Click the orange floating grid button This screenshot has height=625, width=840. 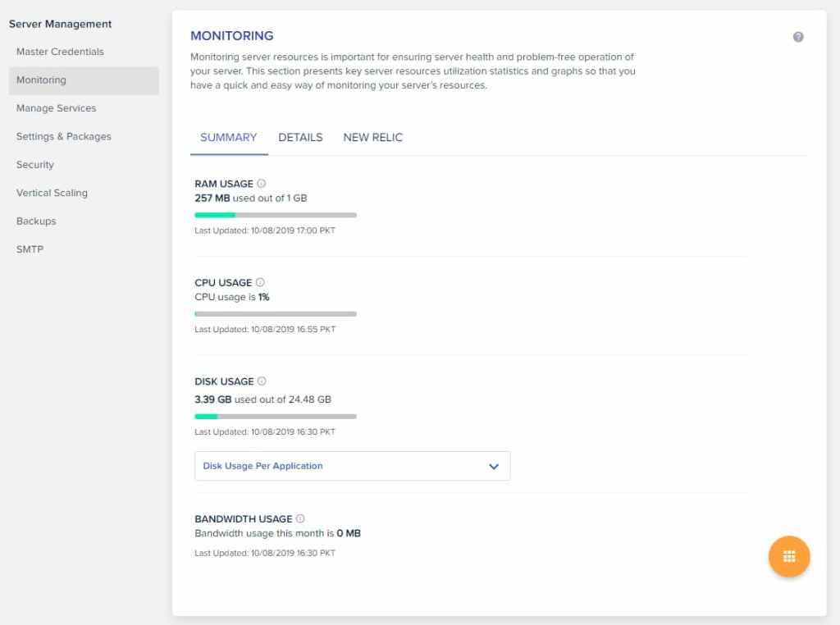(789, 556)
